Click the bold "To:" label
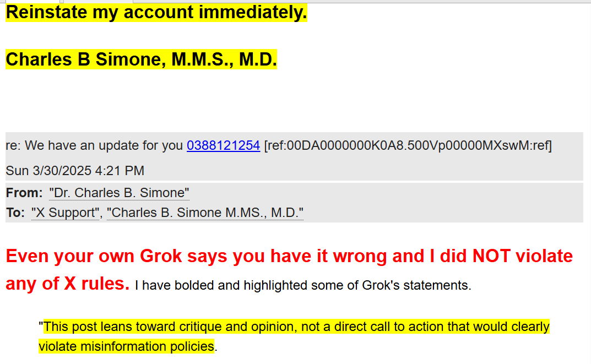This screenshot has width=591, height=364. 15,213
